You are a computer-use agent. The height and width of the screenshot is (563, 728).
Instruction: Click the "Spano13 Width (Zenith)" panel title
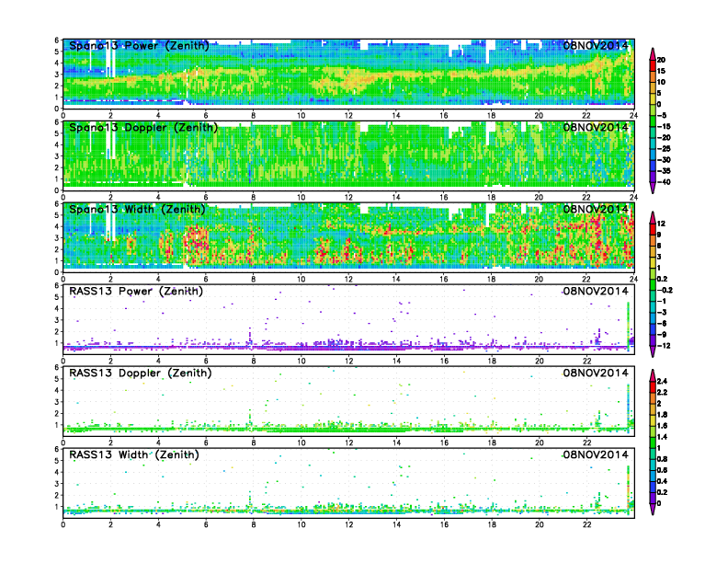138,210
